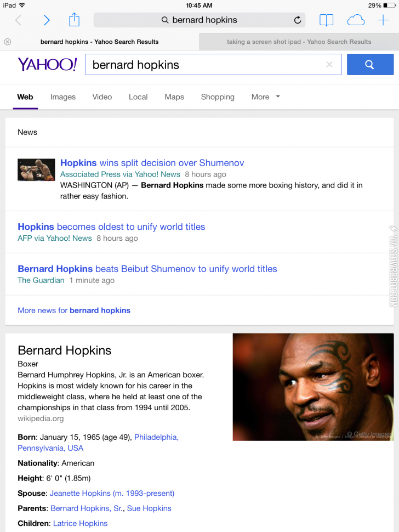The height and width of the screenshot is (532, 399).
Task: Open the Share sheet icon
Action: point(75,20)
